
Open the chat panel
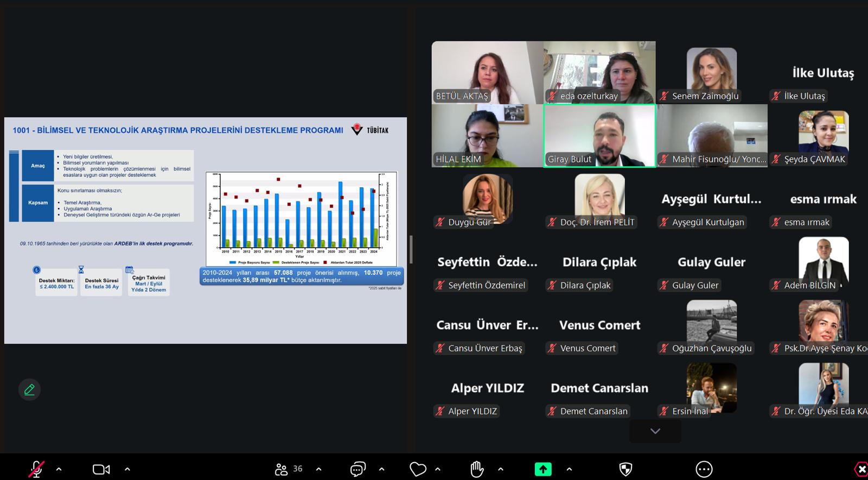[x=358, y=469]
